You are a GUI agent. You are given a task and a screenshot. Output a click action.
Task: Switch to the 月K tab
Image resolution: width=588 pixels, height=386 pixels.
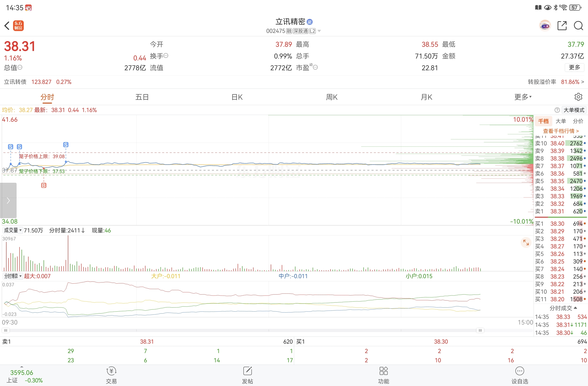(x=427, y=97)
